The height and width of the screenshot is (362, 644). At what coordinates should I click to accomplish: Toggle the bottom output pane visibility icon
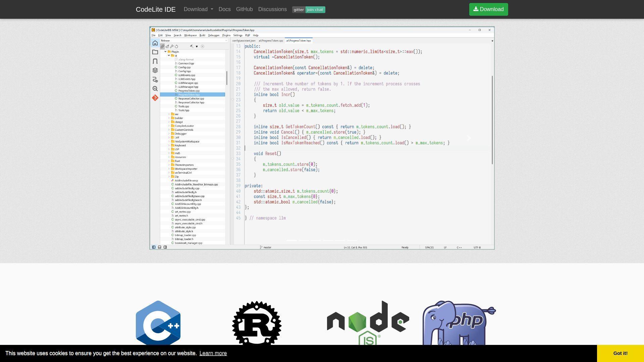point(160,247)
